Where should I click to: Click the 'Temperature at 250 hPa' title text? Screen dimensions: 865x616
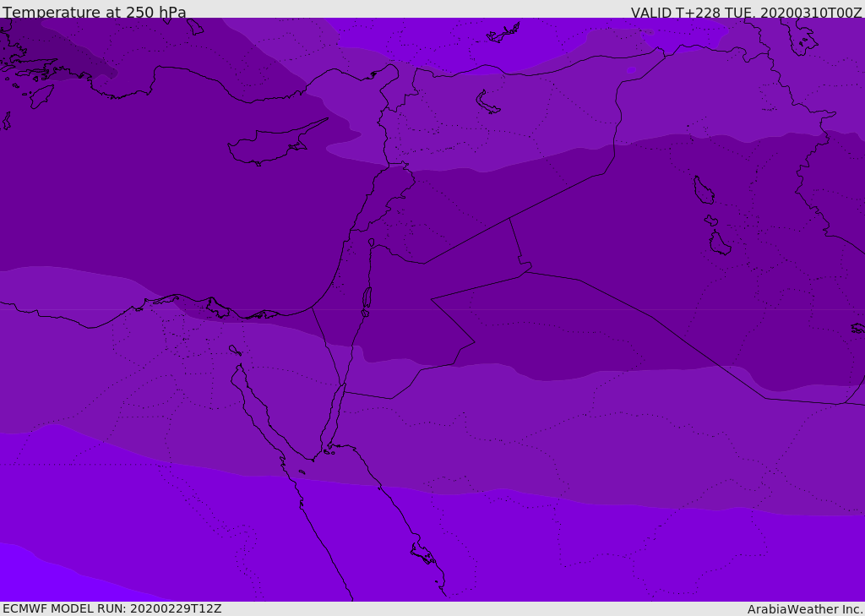(x=95, y=12)
